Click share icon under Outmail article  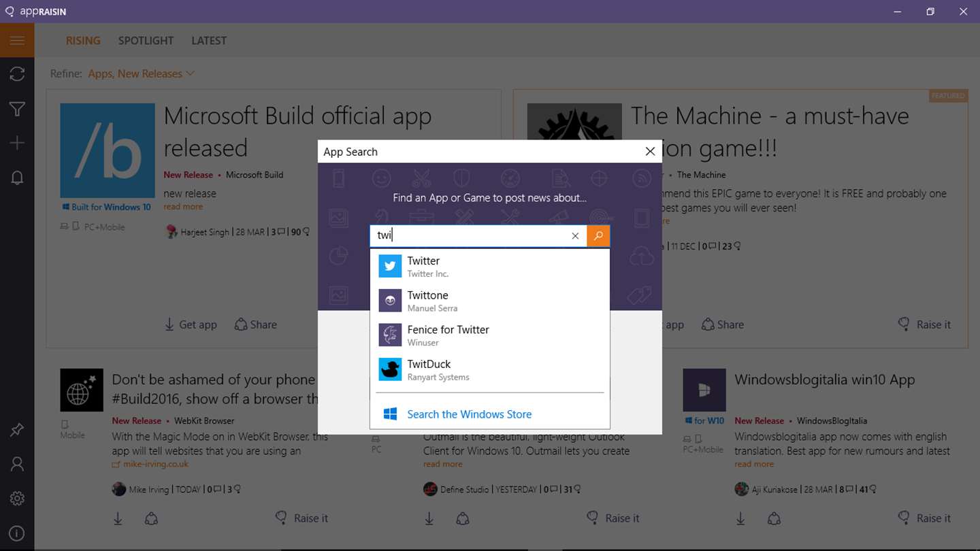point(463,518)
